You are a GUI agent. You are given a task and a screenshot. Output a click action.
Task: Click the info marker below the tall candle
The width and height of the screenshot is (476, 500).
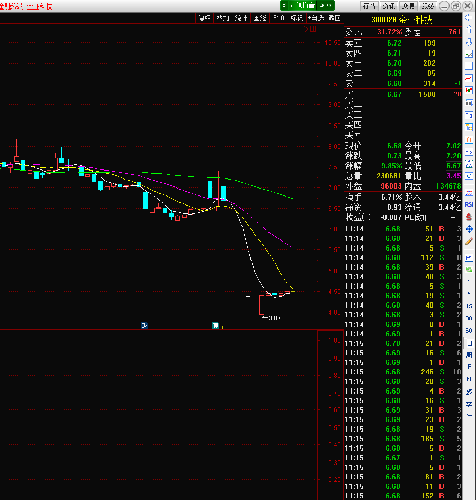[215, 325]
